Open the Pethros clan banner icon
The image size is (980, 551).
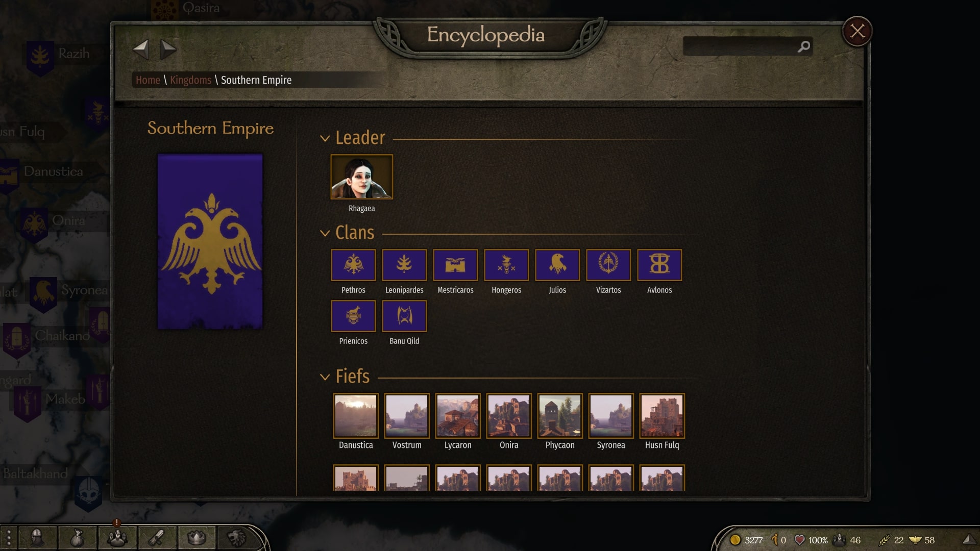[353, 265]
